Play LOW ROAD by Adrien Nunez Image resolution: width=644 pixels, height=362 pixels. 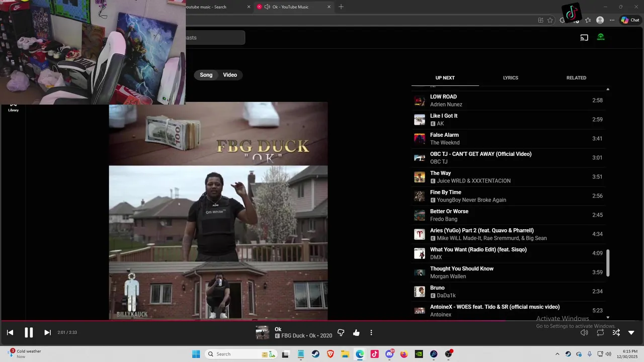click(508, 101)
